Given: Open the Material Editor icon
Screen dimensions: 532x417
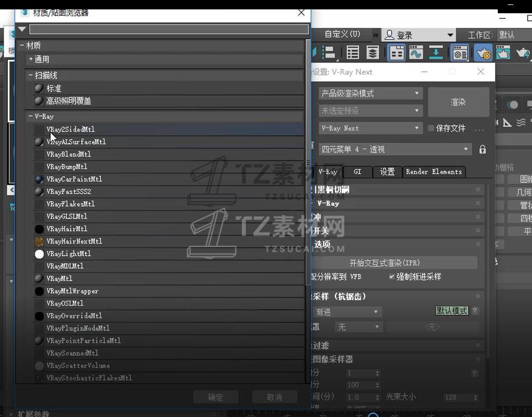Looking at the screenshot, I should [x=460, y=52].
